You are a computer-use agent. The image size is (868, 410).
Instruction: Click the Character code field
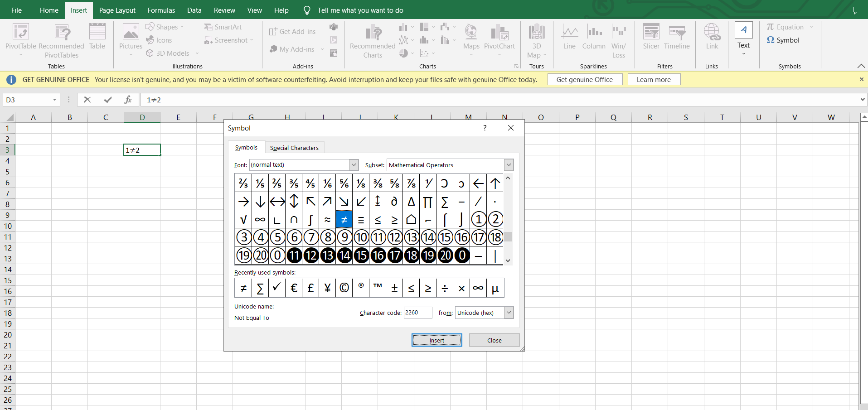(x=418, y=313)
